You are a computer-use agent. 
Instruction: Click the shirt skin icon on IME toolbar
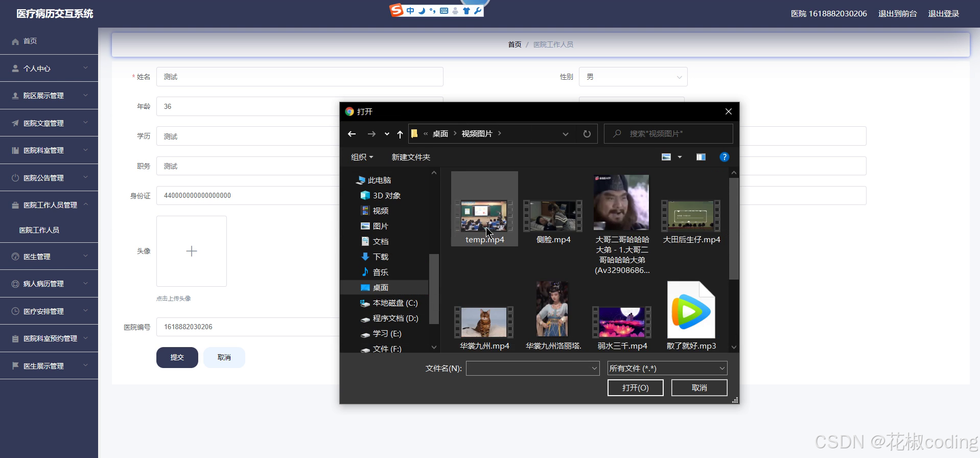tap(466, 11)
